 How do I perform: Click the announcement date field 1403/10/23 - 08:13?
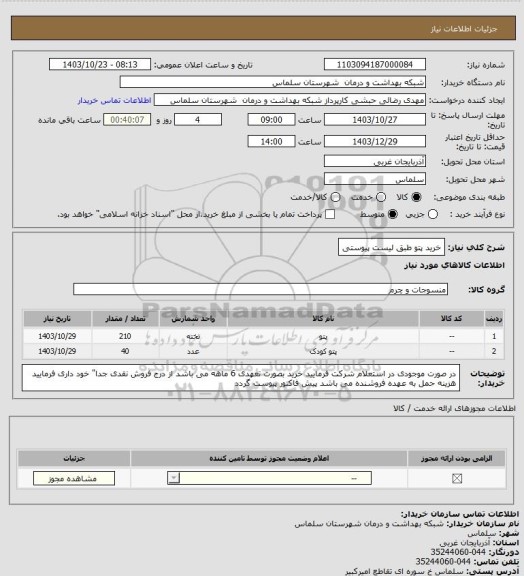tap(100, 64)
